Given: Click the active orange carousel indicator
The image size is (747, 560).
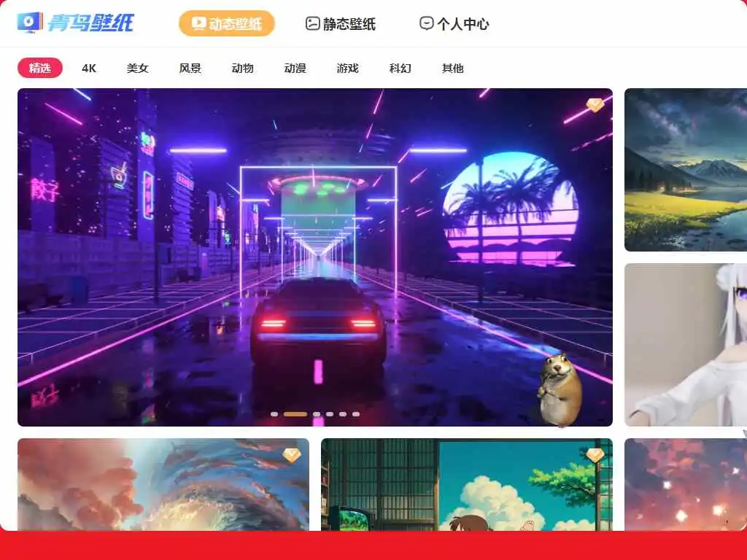Looking at the screenshot, I should coord(295,414).
